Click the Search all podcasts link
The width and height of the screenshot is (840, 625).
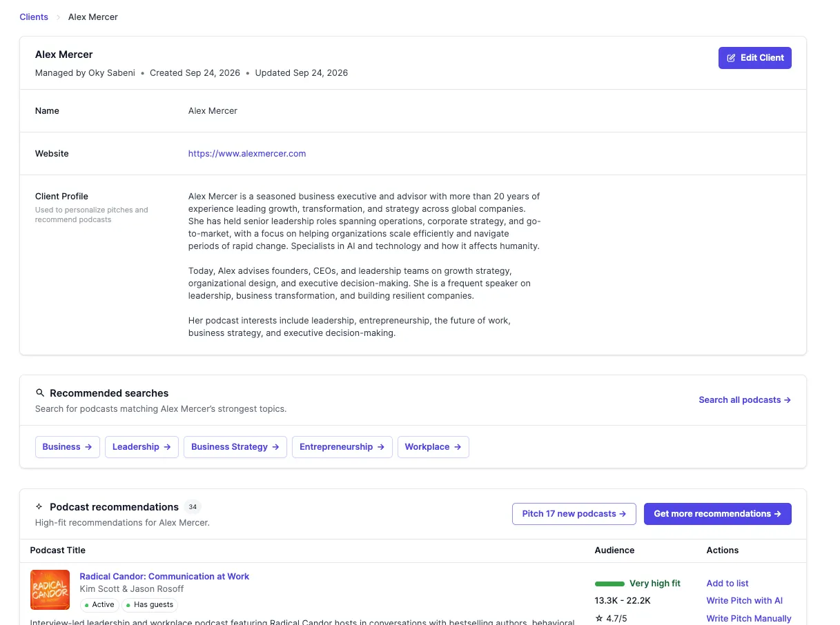(x=744, y=400)
